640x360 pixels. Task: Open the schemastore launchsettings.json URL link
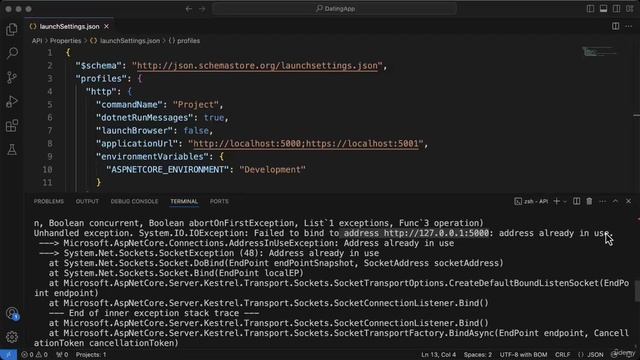click(257, 66)
